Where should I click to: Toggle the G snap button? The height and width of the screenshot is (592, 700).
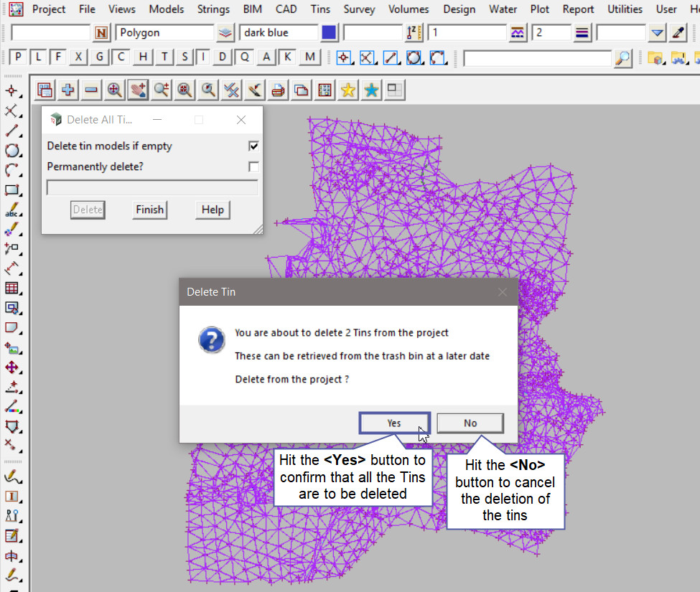tap(100, 57)
